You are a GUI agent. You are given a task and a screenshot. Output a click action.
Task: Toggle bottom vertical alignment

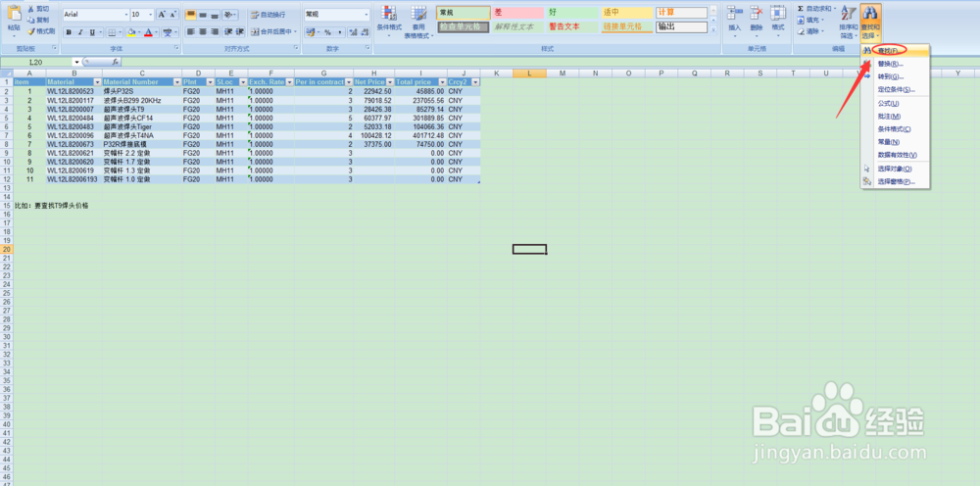(x=215, y=15)
